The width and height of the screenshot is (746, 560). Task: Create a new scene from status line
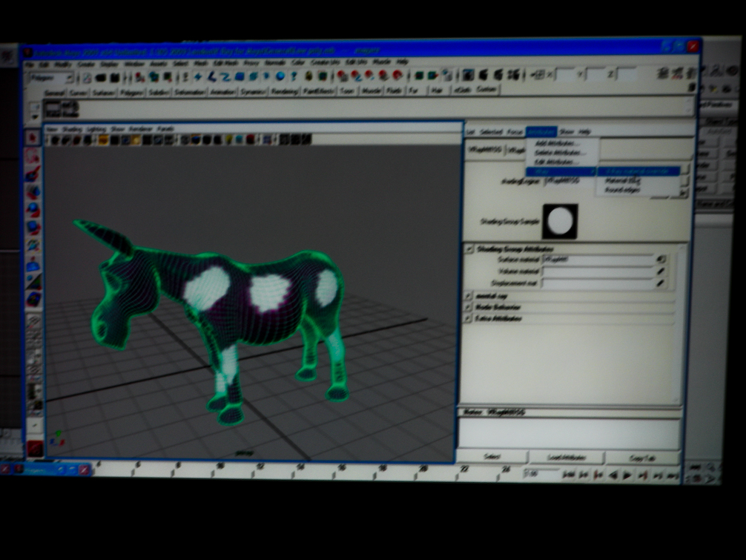point(87,78)
